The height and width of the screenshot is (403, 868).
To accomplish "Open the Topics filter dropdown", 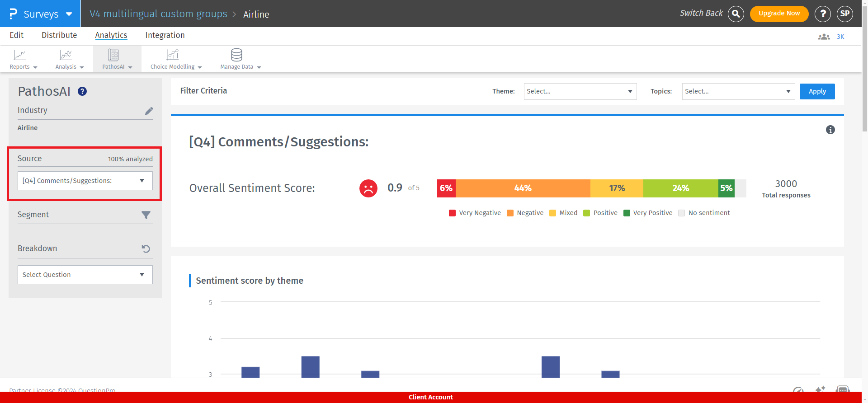I will (739, 91).
